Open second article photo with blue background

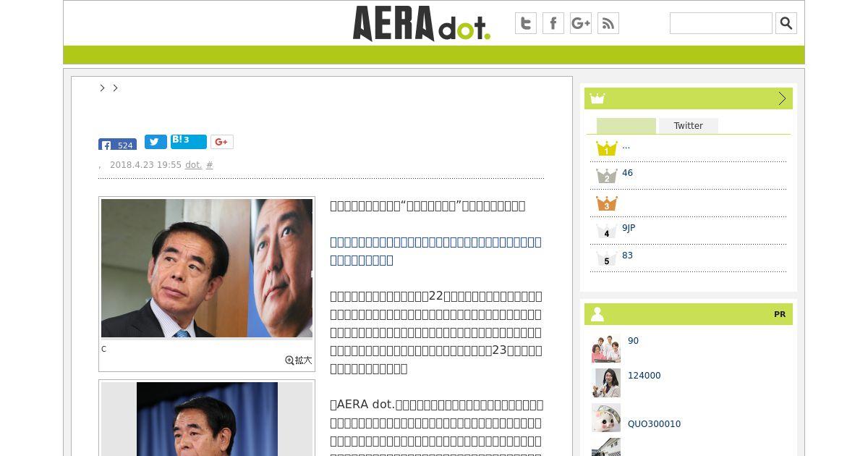[x=207, y=419]
